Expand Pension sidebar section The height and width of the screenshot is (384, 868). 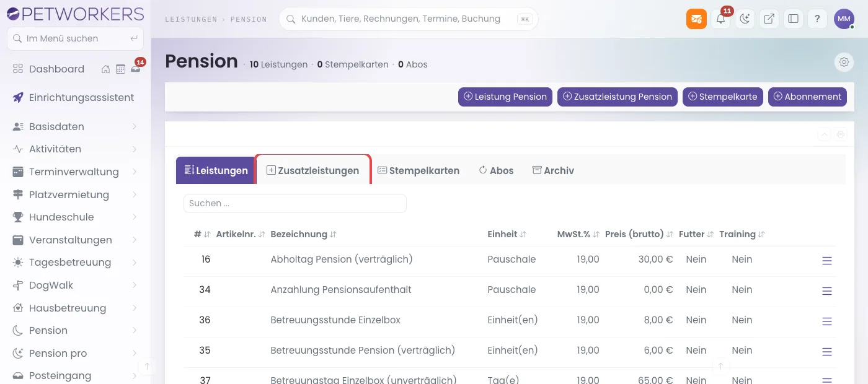[x=76, y=331]
